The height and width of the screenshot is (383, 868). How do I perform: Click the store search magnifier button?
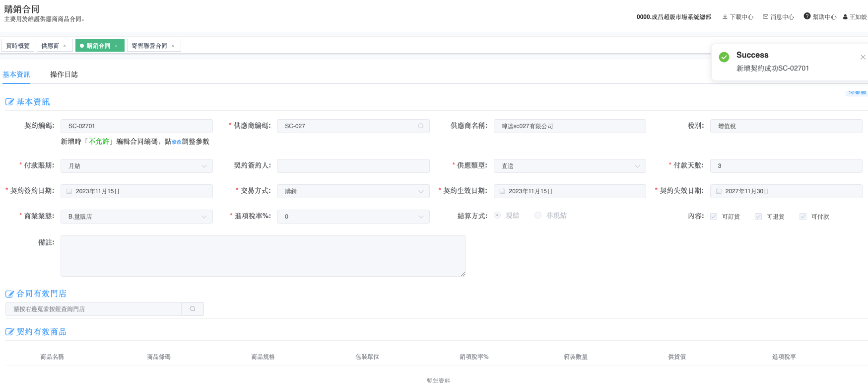coord(193,309)
